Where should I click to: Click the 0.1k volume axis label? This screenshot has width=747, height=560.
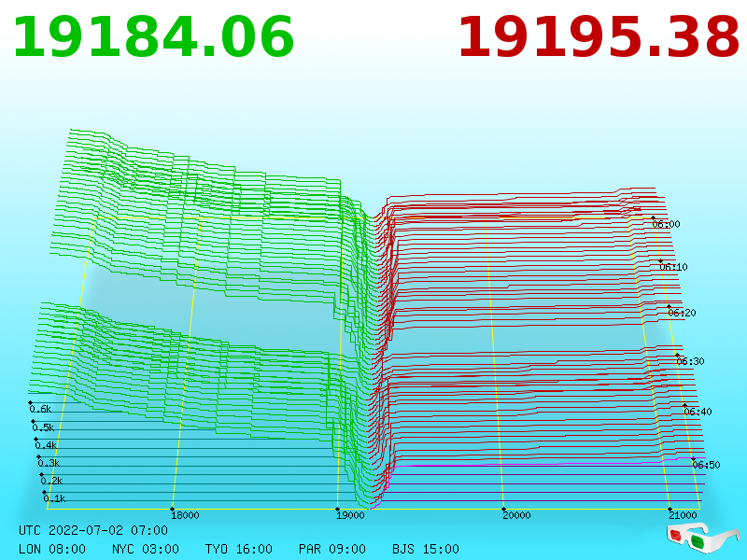pyautogui.click(x=54, y=498)
